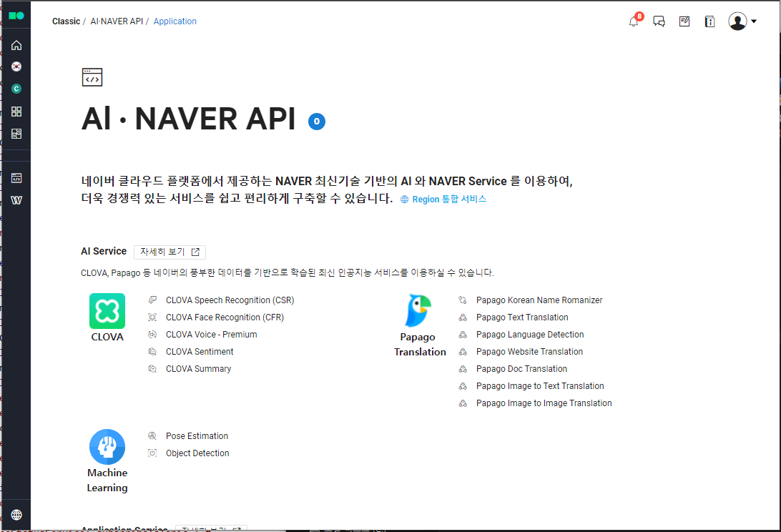Open CLOVA Summary

point(198,369)
